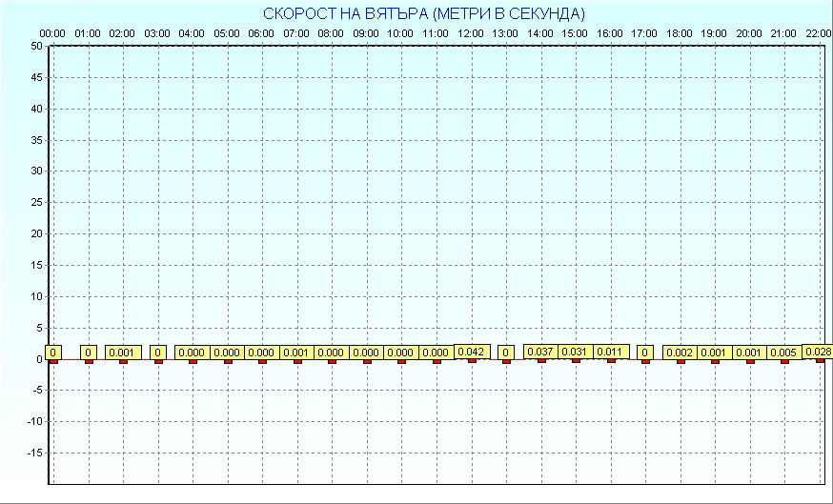Image resolution: width=833 pixels, height=504 pixels.
Task: Click the 50 value on the vertical axis
Action: click(x=35, y=46)
